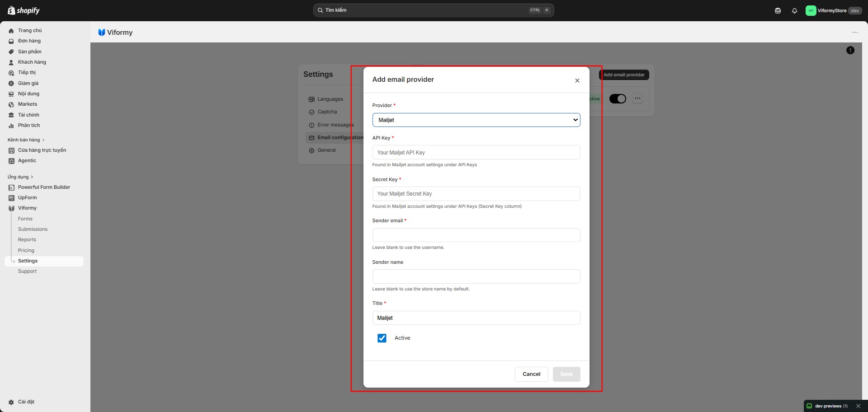
Task: Open Reports under Viformy
Action: [x=27, y=239]
